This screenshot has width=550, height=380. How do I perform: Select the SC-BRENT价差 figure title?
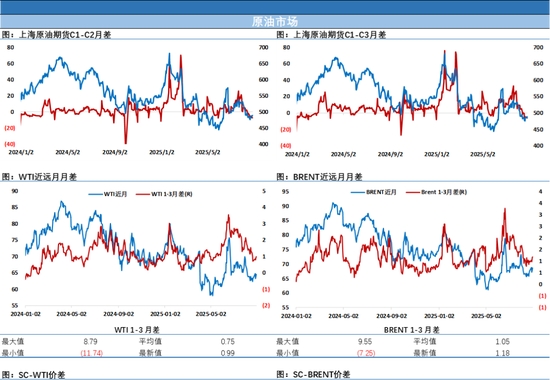[x=322, y=375]
